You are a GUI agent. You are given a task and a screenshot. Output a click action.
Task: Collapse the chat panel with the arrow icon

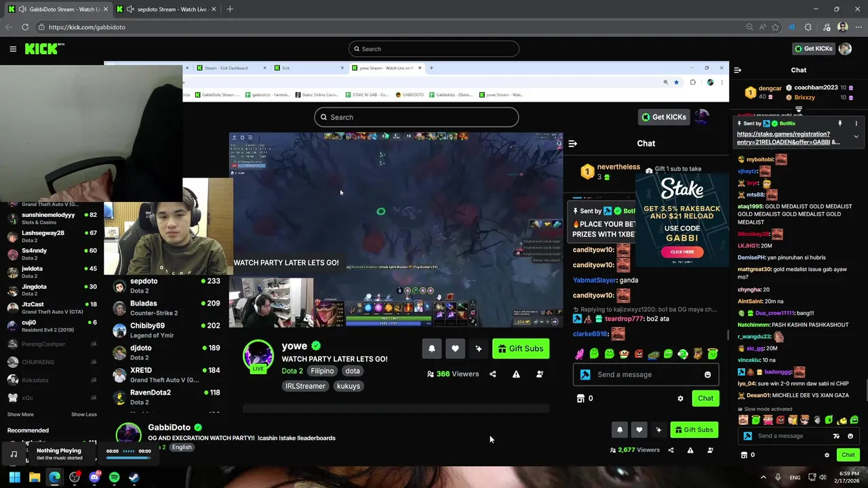tap(738, 70)
